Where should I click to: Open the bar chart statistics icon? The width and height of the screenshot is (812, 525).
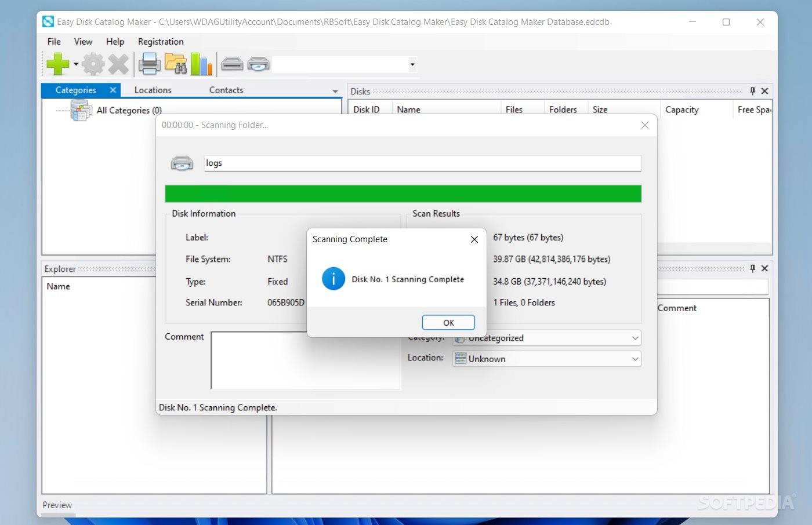point(201,64)
